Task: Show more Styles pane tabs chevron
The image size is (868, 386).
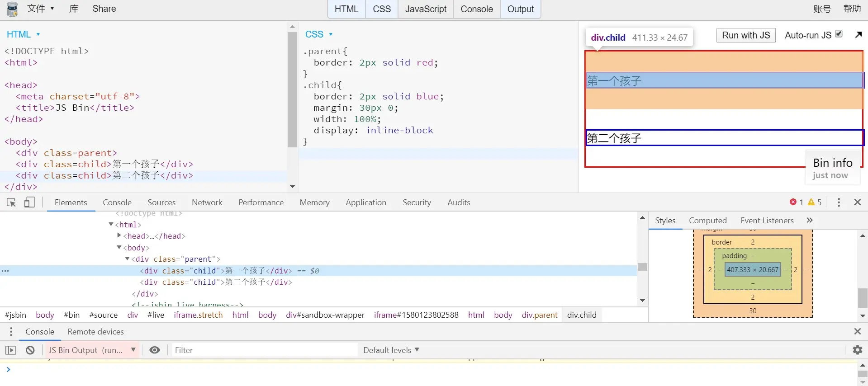Action: tap(810, 220)
